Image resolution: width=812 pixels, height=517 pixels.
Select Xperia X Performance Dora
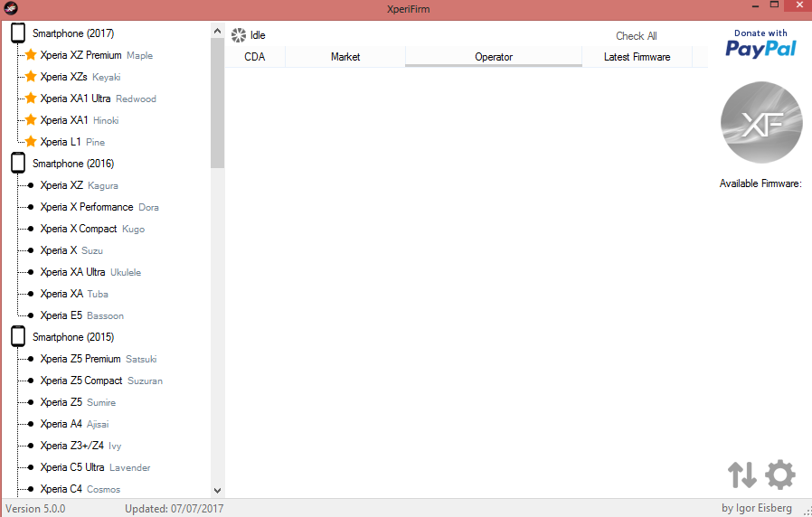pyautogui.click(x=99, y=207)
